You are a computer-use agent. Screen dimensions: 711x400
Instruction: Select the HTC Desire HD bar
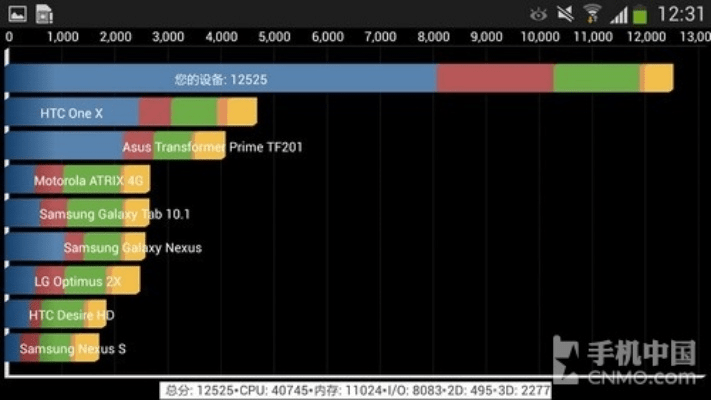click(56, 315)
